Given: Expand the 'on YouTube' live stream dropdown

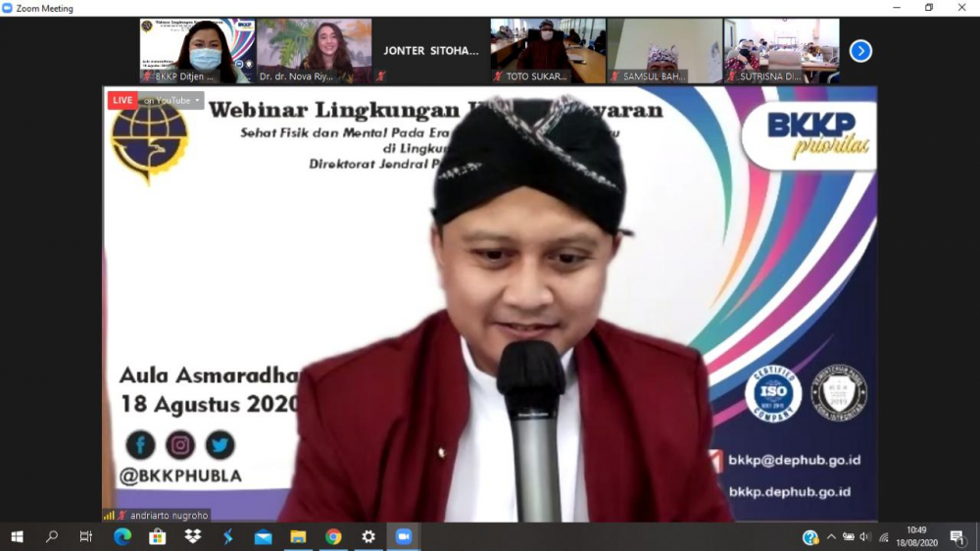Looking at the screenshot, I should 171,100.
